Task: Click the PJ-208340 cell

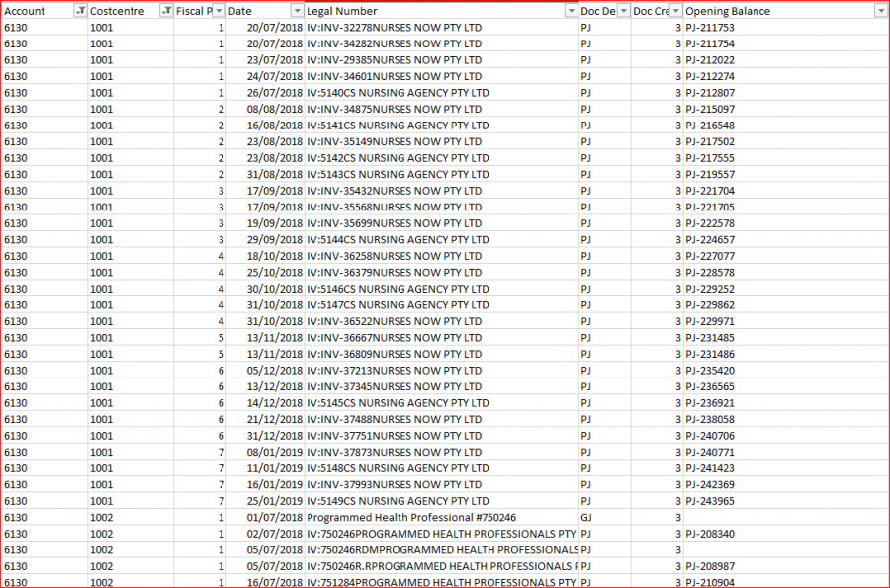Action: coord(785,534)
